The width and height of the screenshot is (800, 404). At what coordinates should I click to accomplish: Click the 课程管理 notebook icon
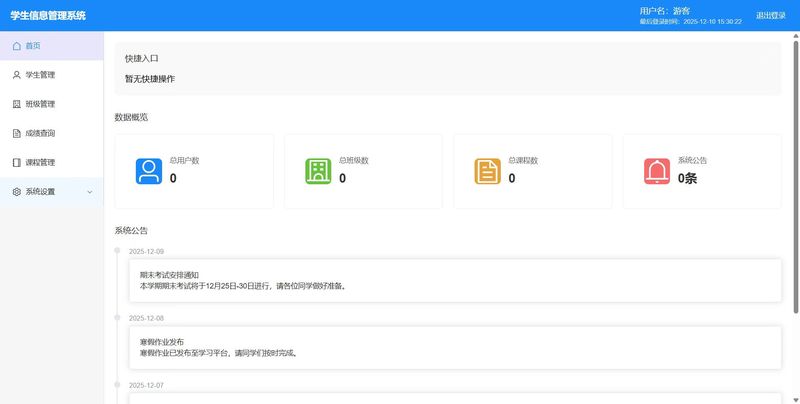point(16,162)
